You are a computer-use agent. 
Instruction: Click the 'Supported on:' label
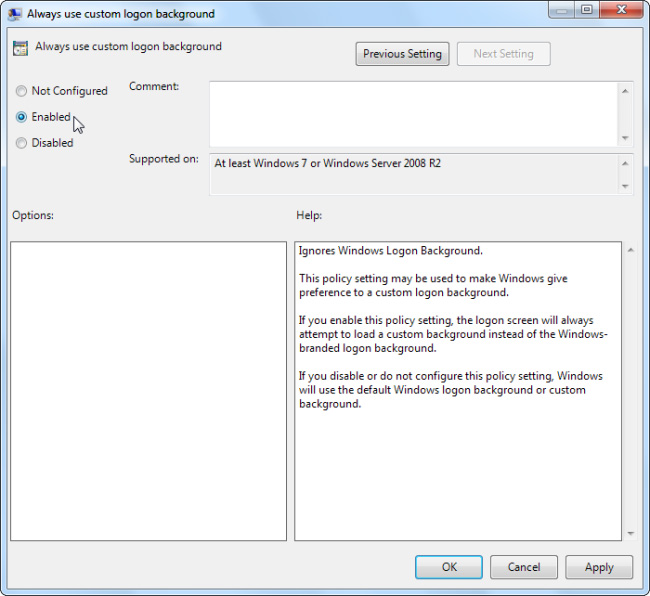[x=164, y=159]
